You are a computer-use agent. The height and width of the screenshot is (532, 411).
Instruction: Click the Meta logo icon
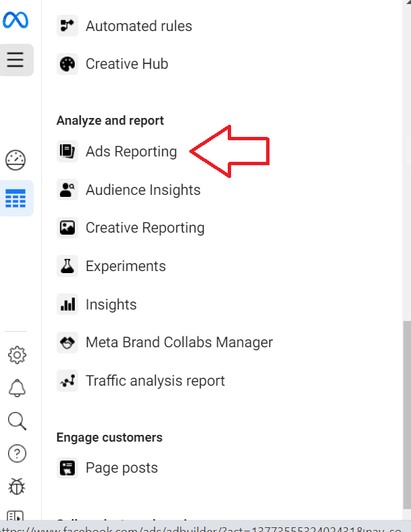15,20
